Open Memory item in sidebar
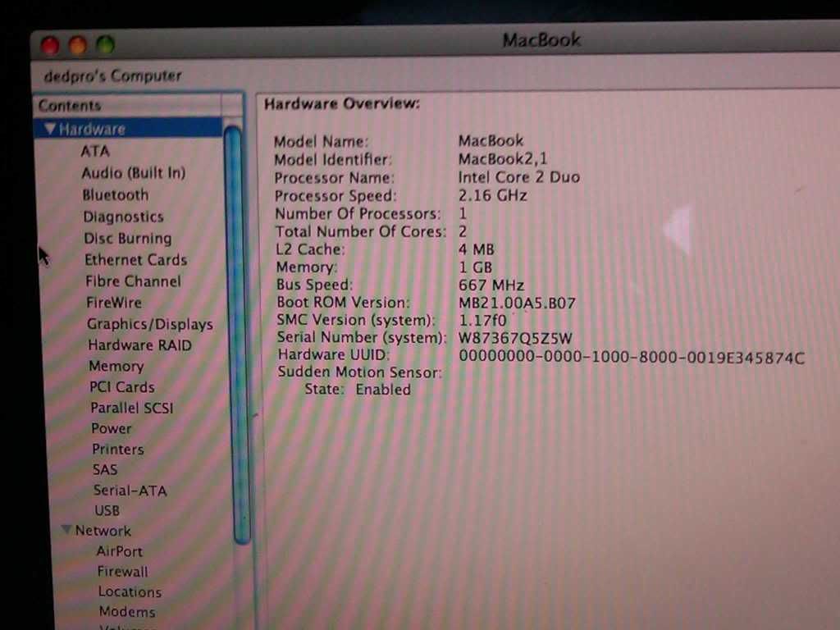Image resolution: width=840 pixels, height=630 pixels. tap(116, 366)
